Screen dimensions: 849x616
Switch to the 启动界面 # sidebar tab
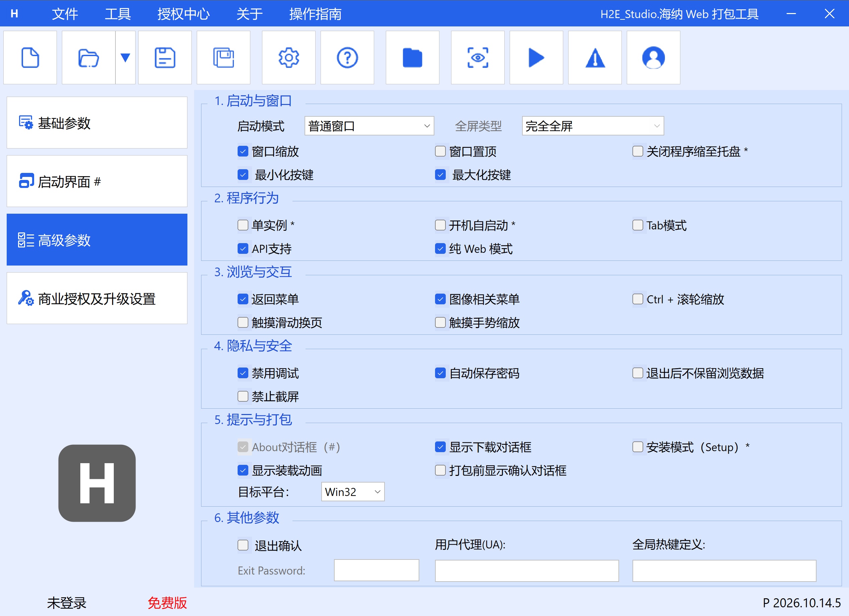[97, 181]
